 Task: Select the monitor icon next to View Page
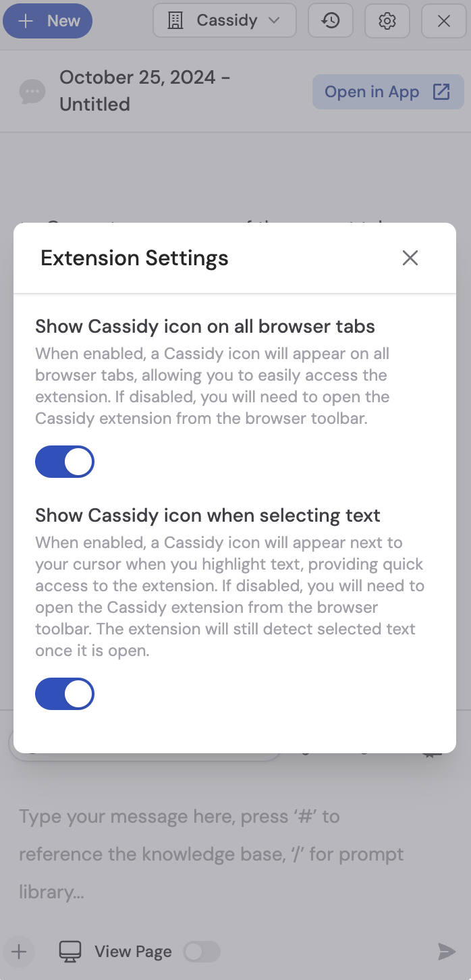tap(70, 951)
